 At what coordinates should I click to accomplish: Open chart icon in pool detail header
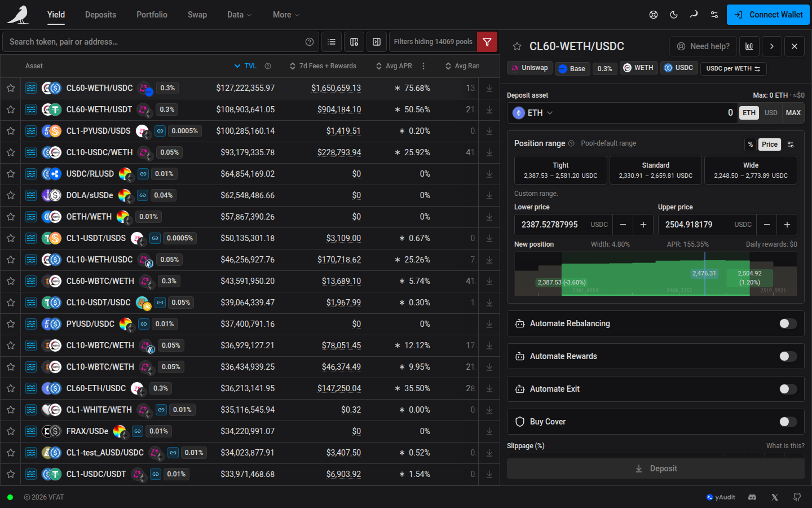(x=749, y=46)
